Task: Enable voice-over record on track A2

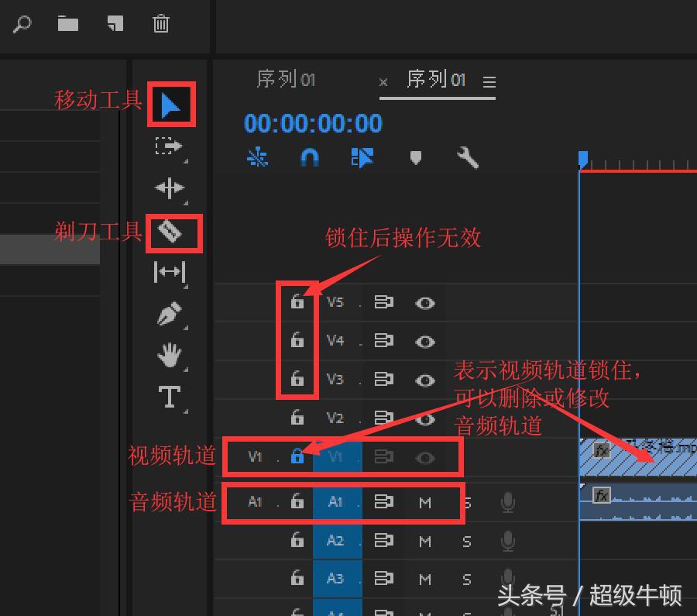Action: pyautogui.click(x=507, y=540)
